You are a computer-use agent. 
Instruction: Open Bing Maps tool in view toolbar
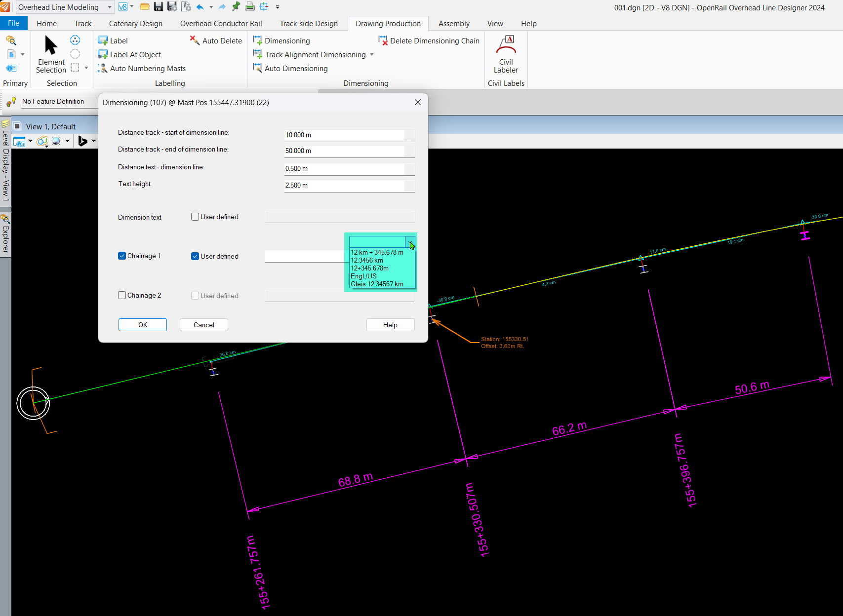tap(83, 141)
